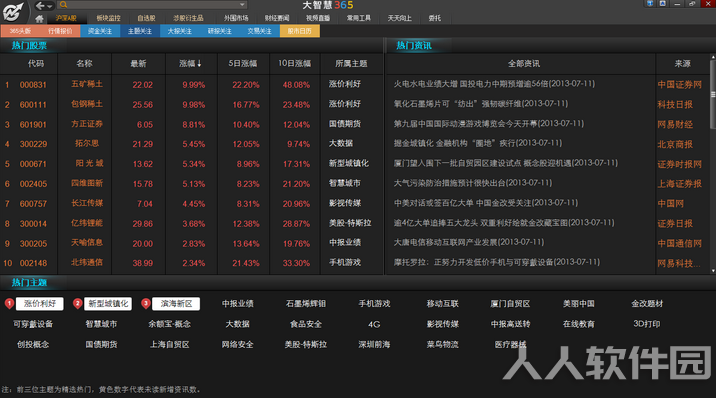The width and height of the screenshot is (716, 398).
Task: Click the red number 1 badge
Action: [x=9, y=304]
